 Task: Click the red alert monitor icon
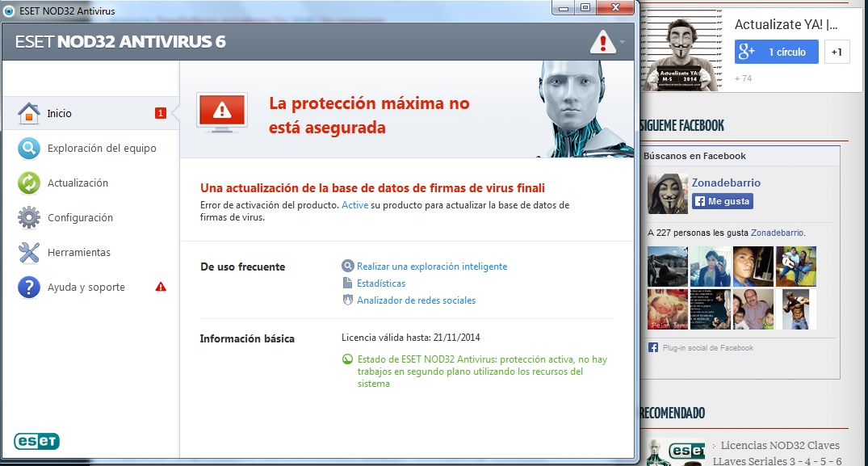222,112
